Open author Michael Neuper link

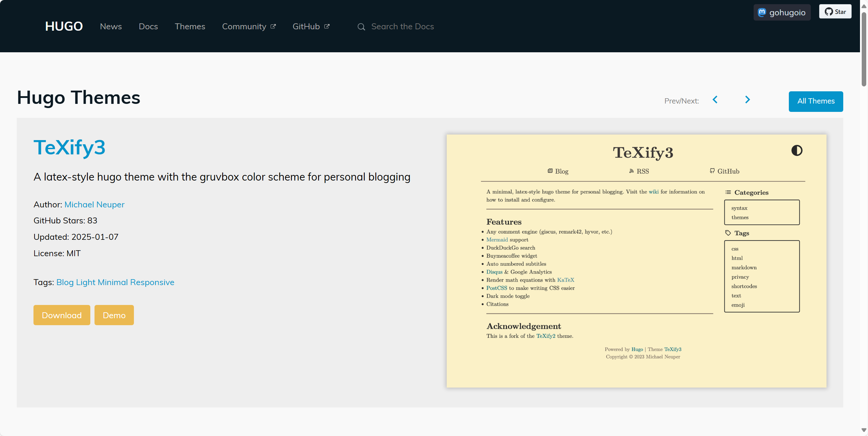[x=94, y=205]
